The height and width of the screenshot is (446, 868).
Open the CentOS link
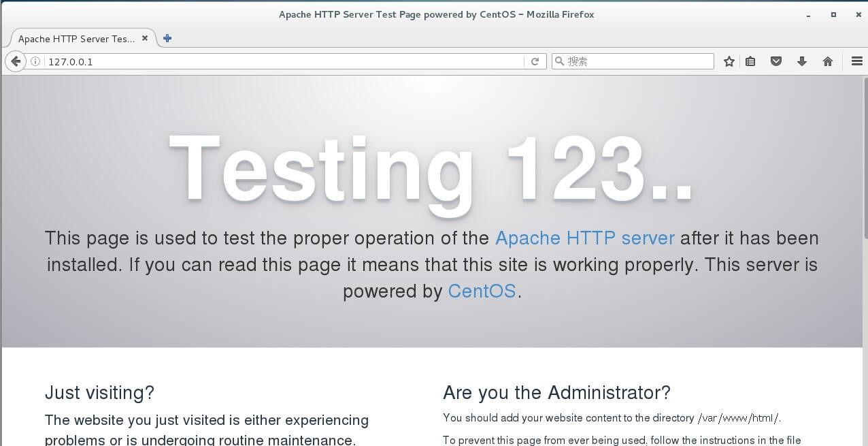pyautogui.click(x=482, y=291)
